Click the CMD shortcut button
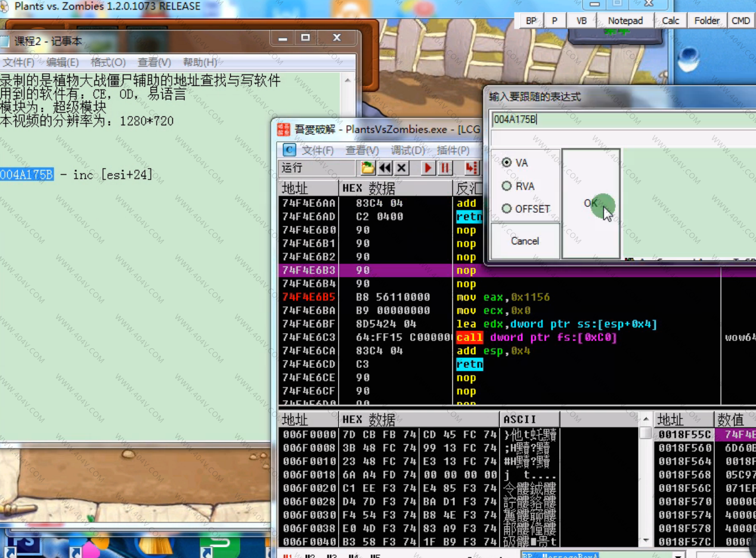The width and height of the screenshot is (756, 558). (x=740, y=20)
